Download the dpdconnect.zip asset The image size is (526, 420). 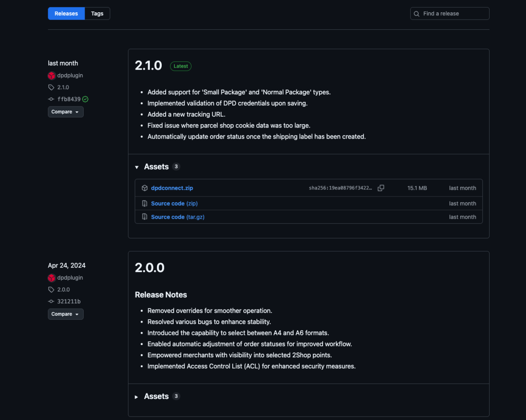click(172, 188)
